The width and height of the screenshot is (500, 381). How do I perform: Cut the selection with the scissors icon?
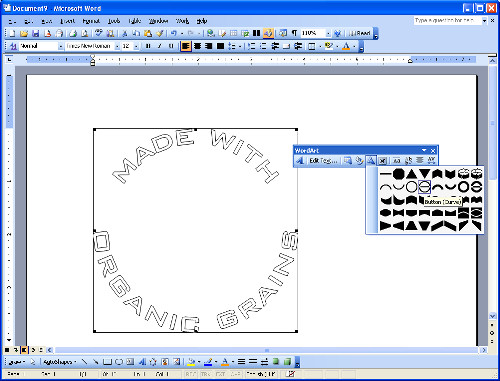(x=125, y=33)
